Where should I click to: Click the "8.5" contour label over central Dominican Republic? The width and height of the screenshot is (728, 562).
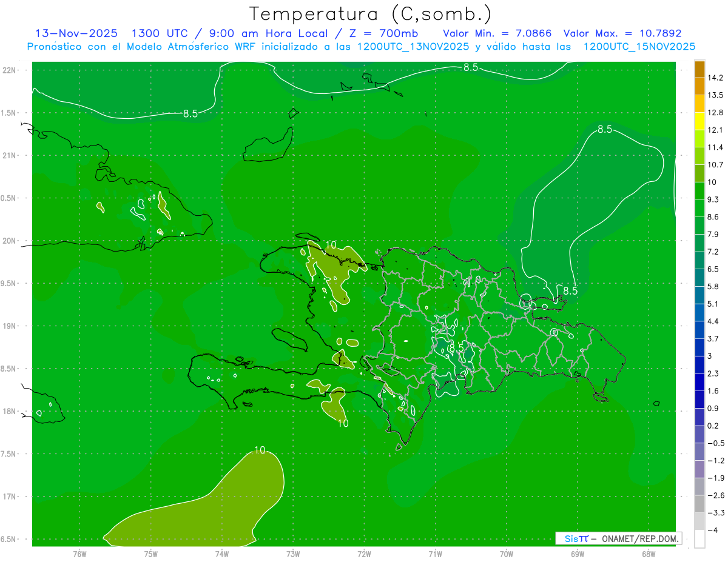(x=456, y=348)
